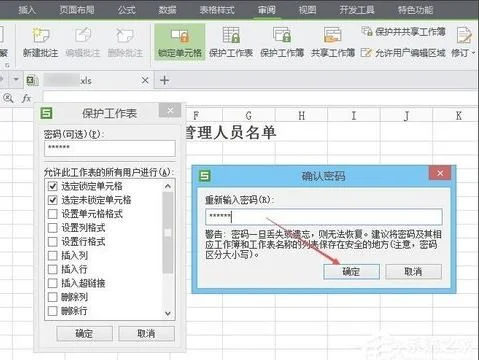Add a new document tab with plus
The image size is (479, 360).
point(164,80)
